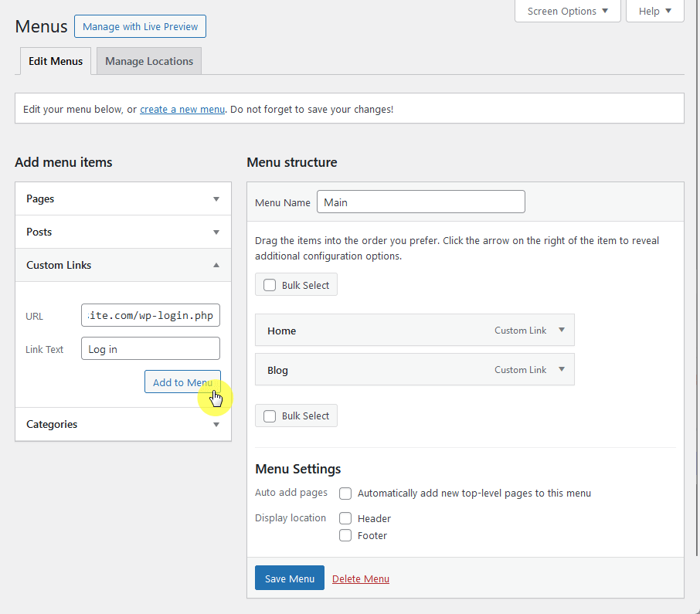Tick the upper Bulk Select checkbox
Screen dimensions: 700x614
270,285
